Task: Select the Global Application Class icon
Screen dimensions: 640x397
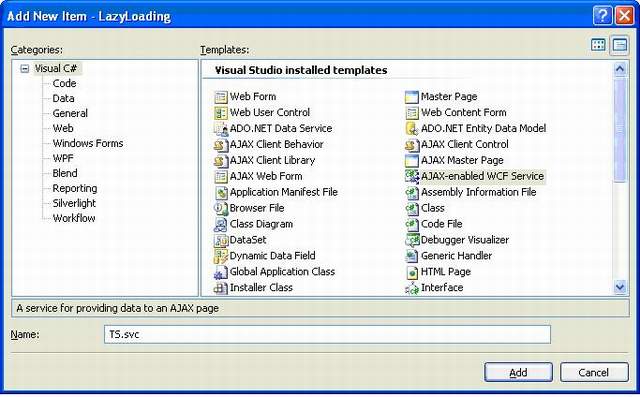Action: [x=220, y=272]
